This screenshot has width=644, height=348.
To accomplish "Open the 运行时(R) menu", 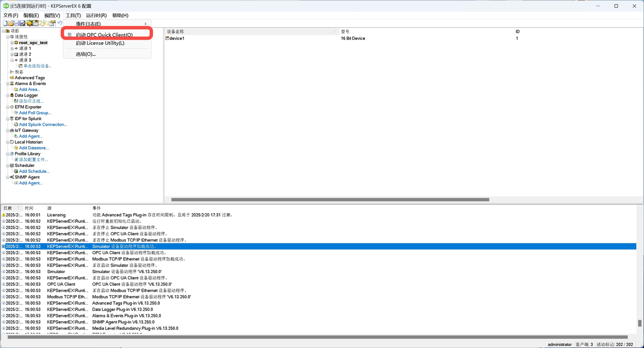I will pyautogui.click(x=96, y=16).
